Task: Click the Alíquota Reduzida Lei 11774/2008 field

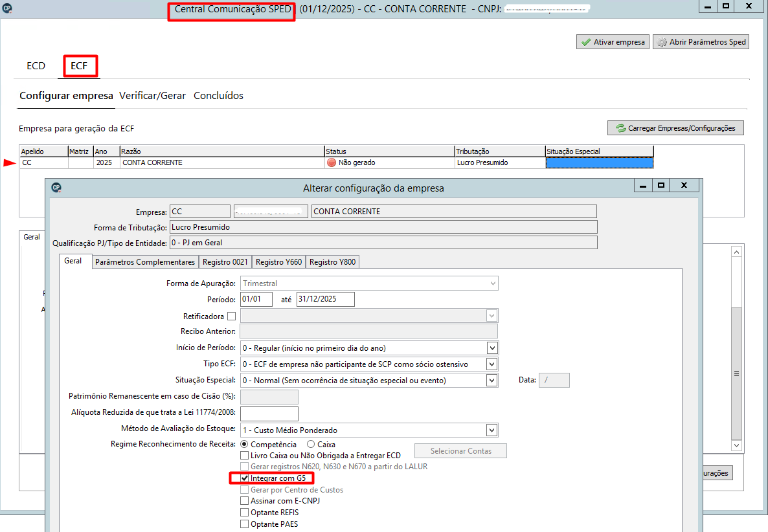Action: (x=269, y=414)
